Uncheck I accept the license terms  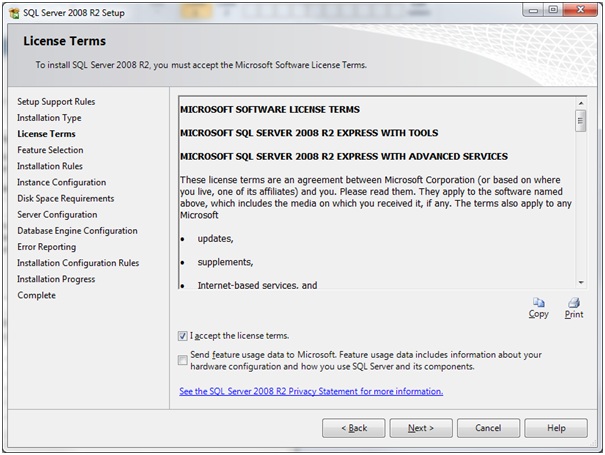[x=183, y=336]
